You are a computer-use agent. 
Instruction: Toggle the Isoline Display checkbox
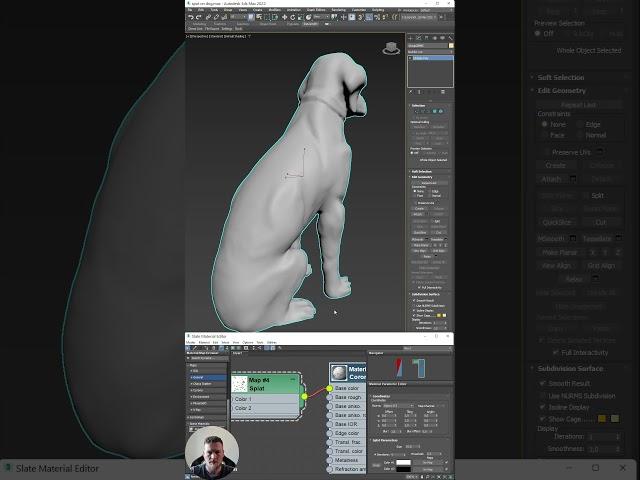(x=414, y=311)
